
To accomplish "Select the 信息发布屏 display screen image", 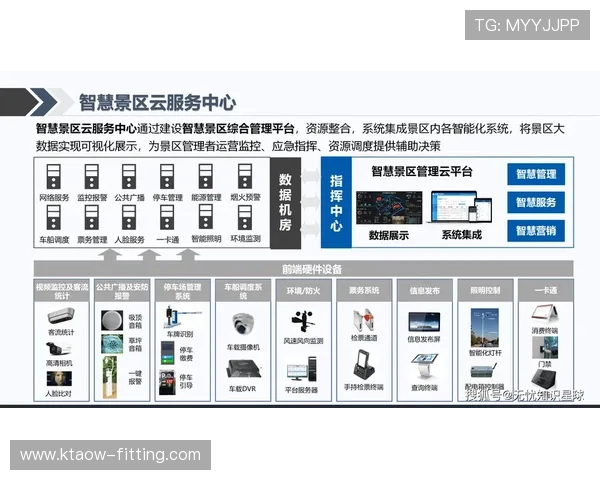I will tap(424, 322).
